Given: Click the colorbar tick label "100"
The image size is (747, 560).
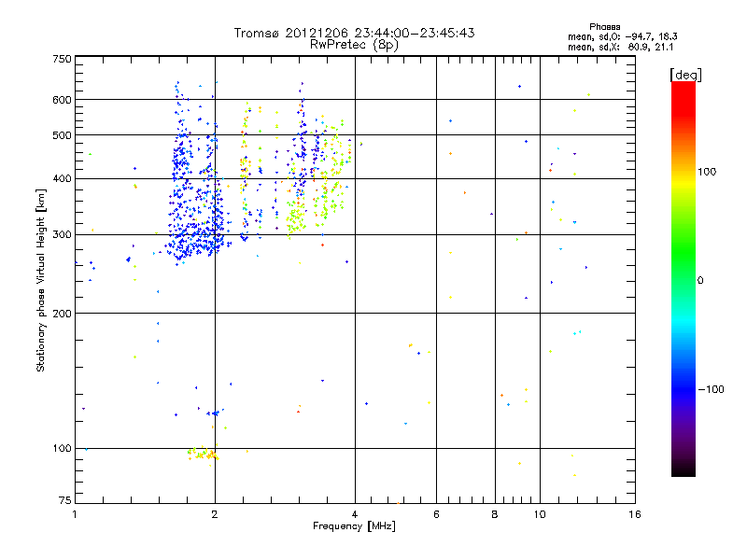Looking at the screenshot, I should pyautogui.click(x=707, y=172).
